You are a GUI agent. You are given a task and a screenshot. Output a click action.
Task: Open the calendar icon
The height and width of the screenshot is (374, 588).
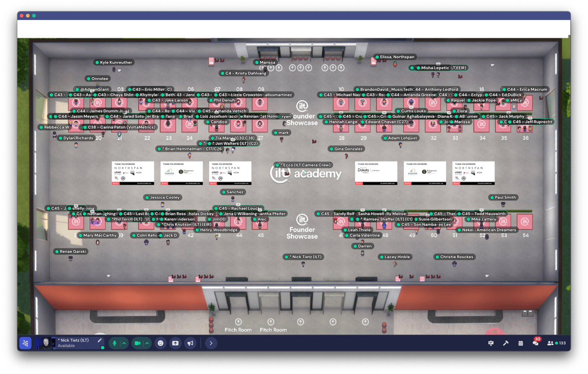521,343
